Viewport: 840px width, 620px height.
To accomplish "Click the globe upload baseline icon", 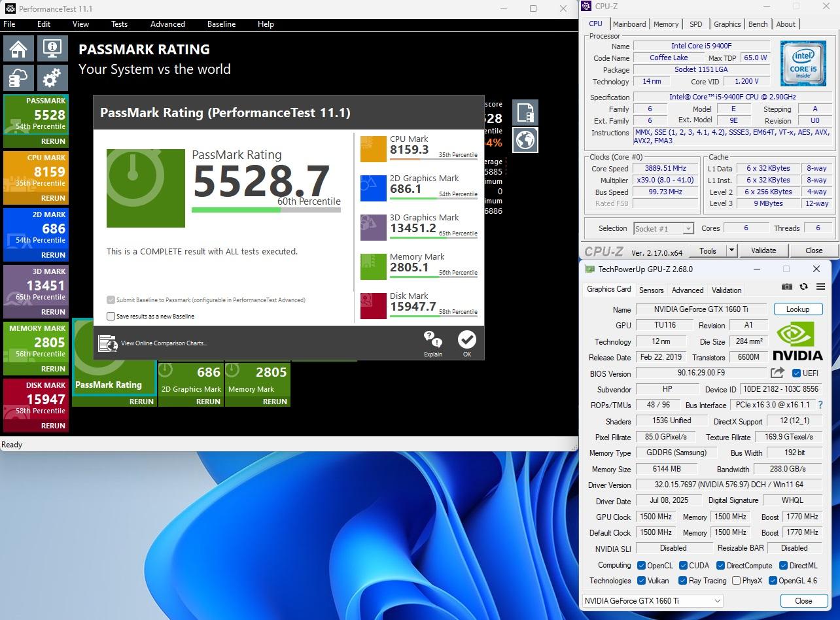I will click(x=525, y=139).
